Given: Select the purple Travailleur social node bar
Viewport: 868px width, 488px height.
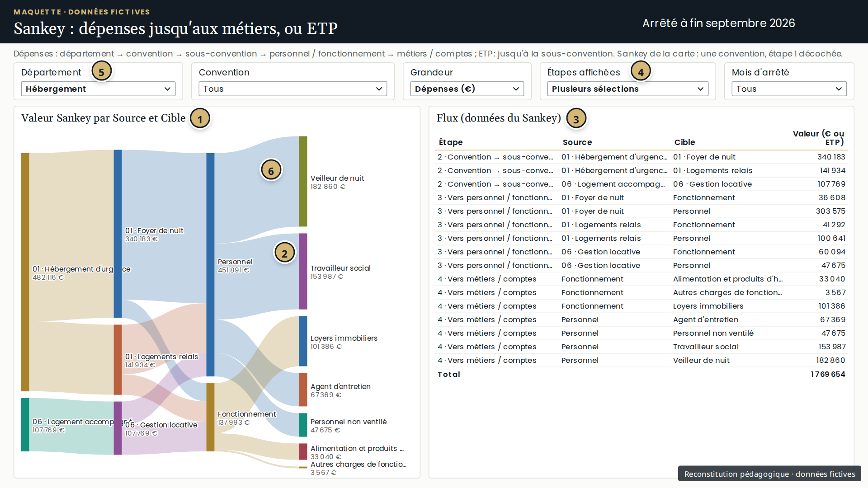Looking at the screenshot, I should click(x=303, y=271).
